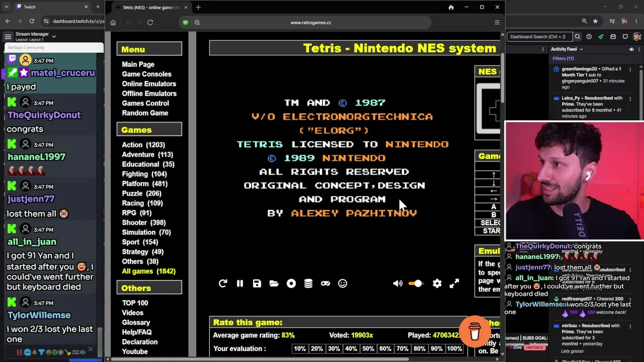Open Filters (11) in the Activity Feed
Screen dimensions: 644x362
click(x=563, y=58)
